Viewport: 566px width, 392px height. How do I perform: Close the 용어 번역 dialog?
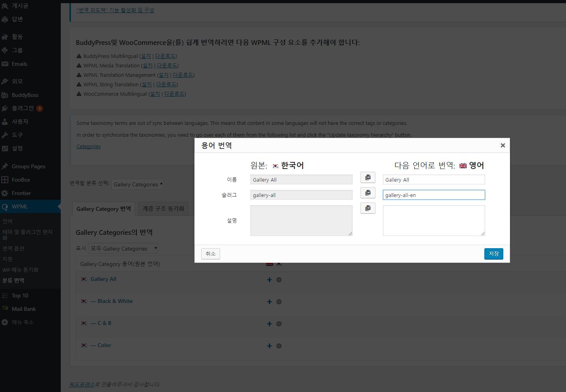click(502, 145)
